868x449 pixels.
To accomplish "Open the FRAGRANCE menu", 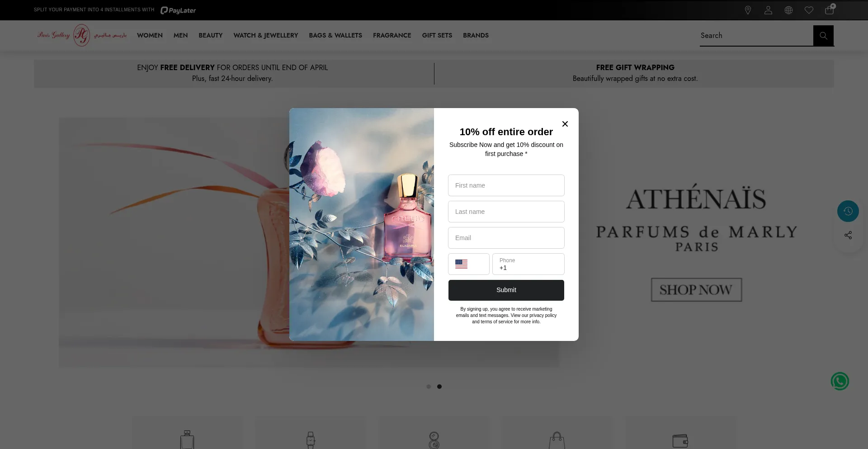I will tap(392, 35).
